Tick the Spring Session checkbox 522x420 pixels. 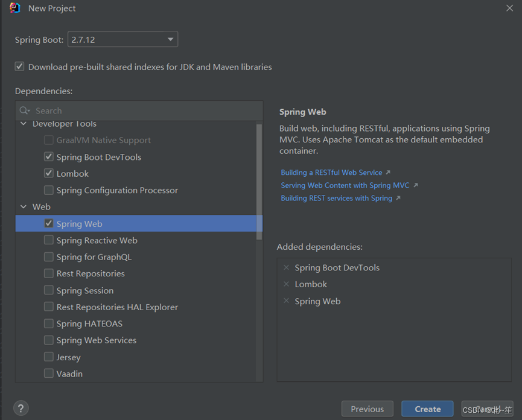pyautogui.click(x=49, y=290)
